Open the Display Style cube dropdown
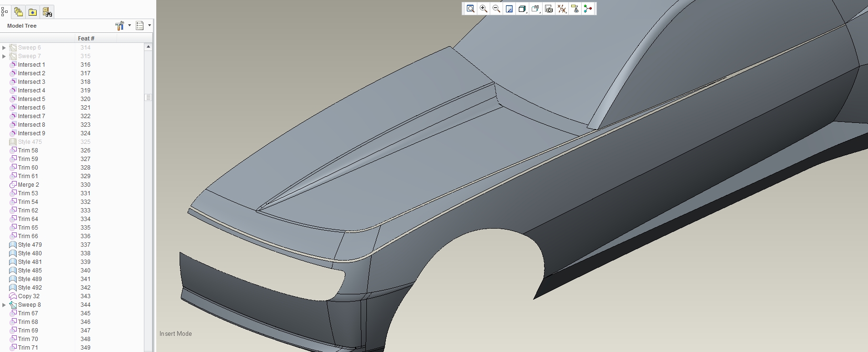Screen dimensions: 868x352 [x=523, y=9]
